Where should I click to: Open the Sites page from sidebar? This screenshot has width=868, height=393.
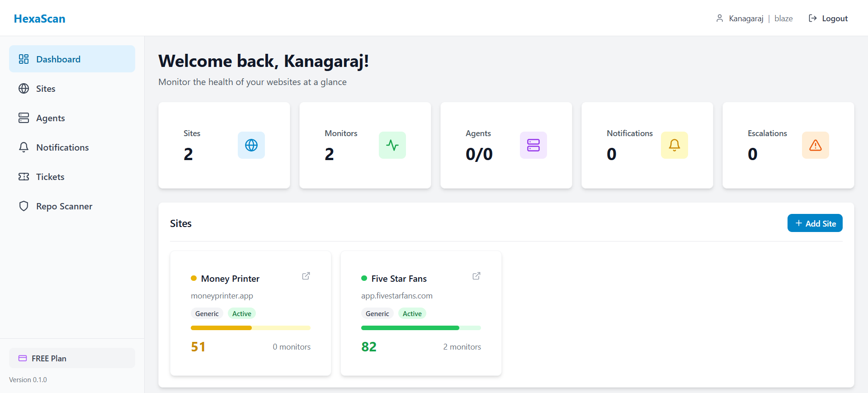click(x=46, y=89)
